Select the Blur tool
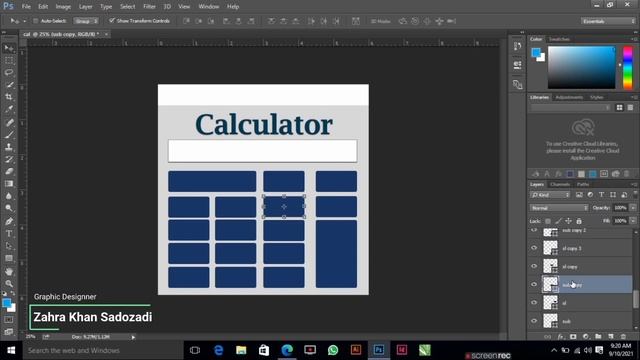Viewport: 640px width, 360px height. coord(9,196)
